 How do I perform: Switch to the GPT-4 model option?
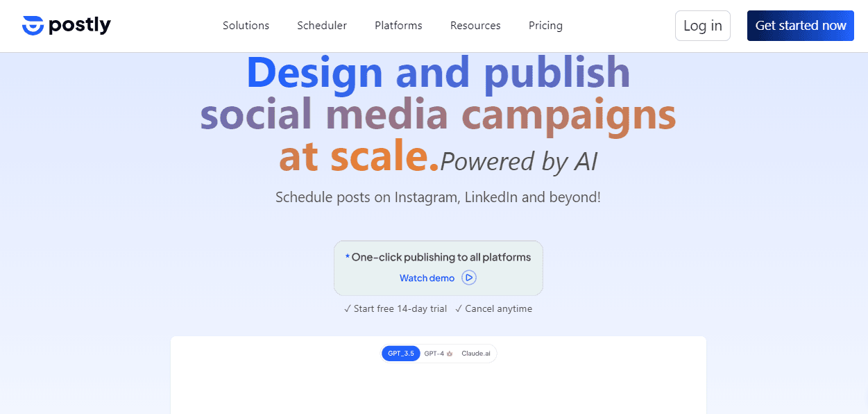[434, 354]
